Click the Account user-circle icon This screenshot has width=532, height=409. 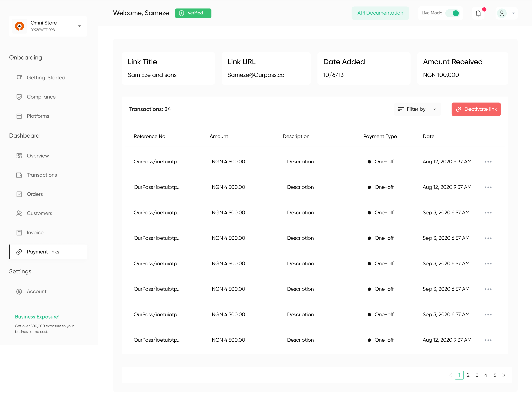coord(19,292)
